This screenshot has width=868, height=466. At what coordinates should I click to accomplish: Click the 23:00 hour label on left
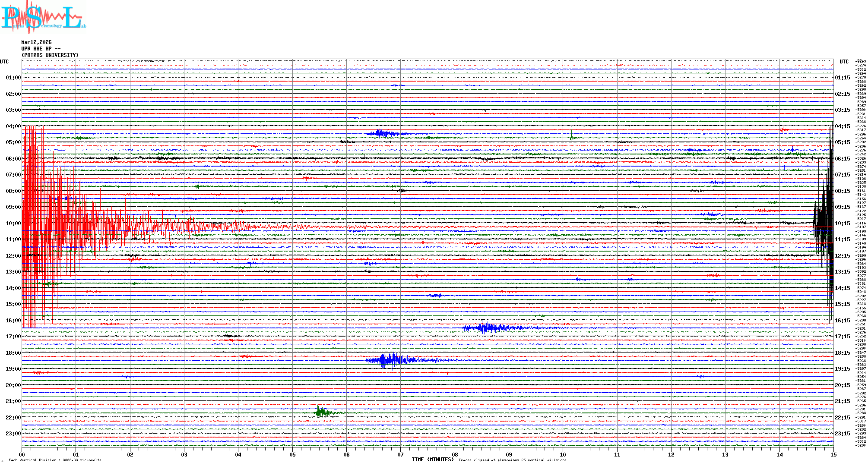tap(13, 434)
